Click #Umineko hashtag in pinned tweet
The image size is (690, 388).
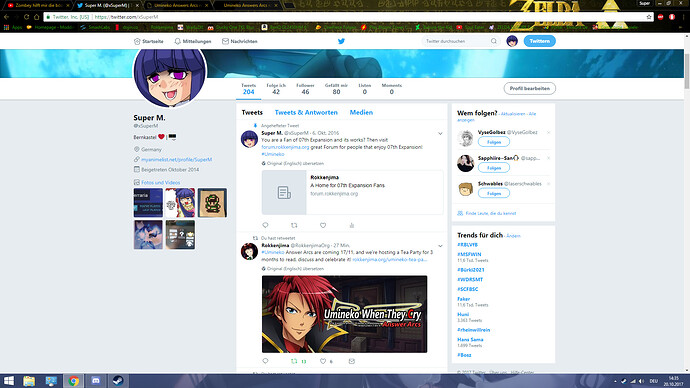[273, 154]
